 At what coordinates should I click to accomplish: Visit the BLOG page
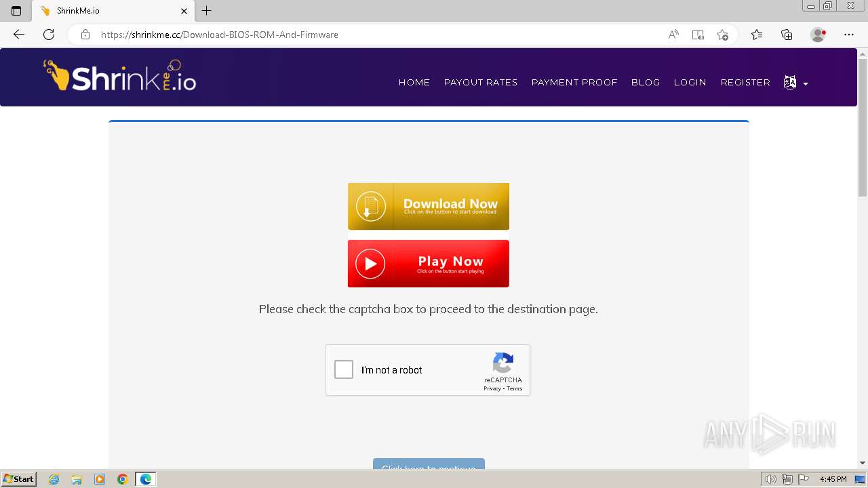click(646, 83)
